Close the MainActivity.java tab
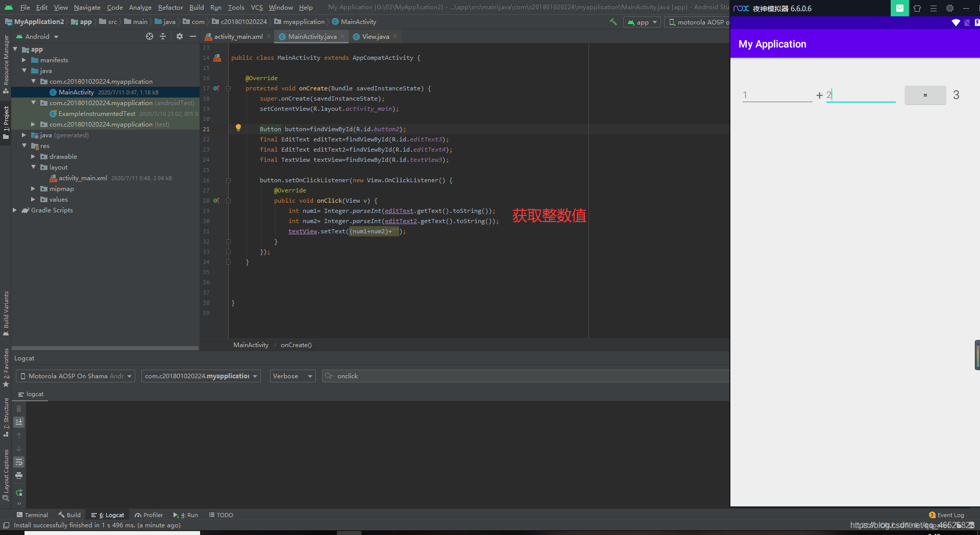This screenshot has height=535, width=980. point(343,36)
